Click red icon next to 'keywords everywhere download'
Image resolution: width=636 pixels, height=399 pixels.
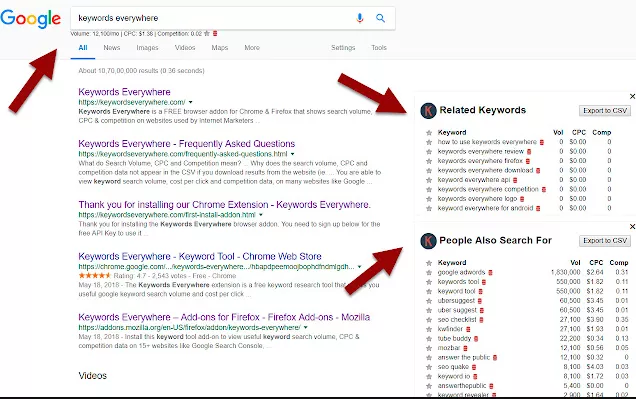(538, 171)
